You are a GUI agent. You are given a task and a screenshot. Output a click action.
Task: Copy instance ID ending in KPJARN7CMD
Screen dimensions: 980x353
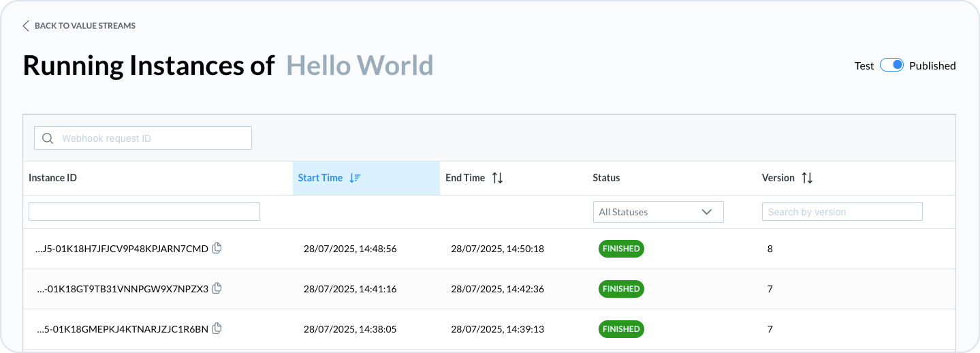click(217, 248)
